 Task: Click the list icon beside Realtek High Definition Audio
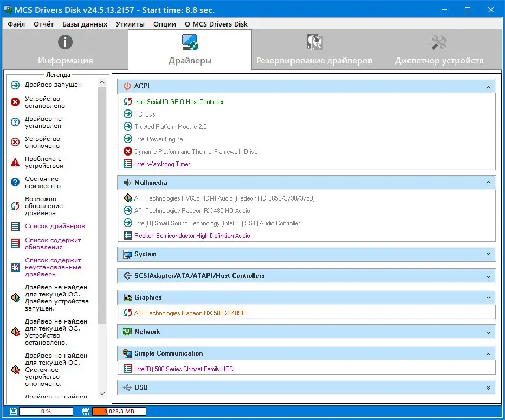tap(128, 235)
